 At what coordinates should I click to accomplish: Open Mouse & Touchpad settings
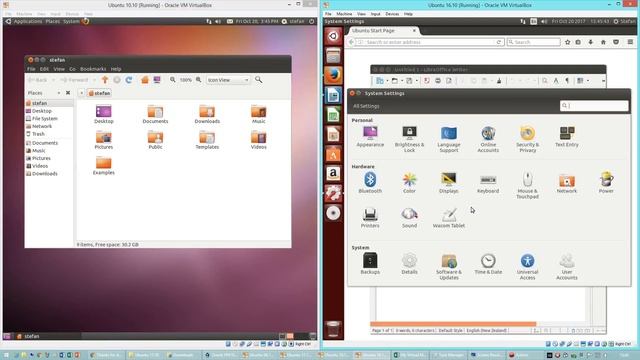click(x=527, y=185)
